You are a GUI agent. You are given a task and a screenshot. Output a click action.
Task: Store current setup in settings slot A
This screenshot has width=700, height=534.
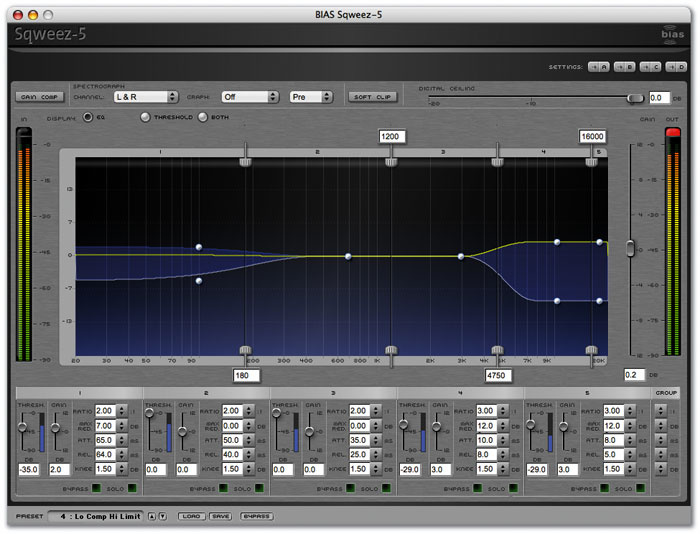point(598,67)
